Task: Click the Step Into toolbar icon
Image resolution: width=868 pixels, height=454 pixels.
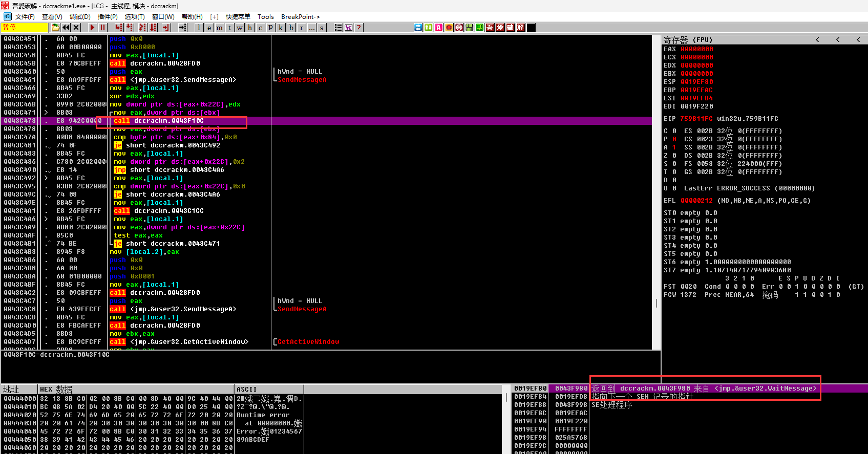Action: pyautogui.click(x=119, y=28)
